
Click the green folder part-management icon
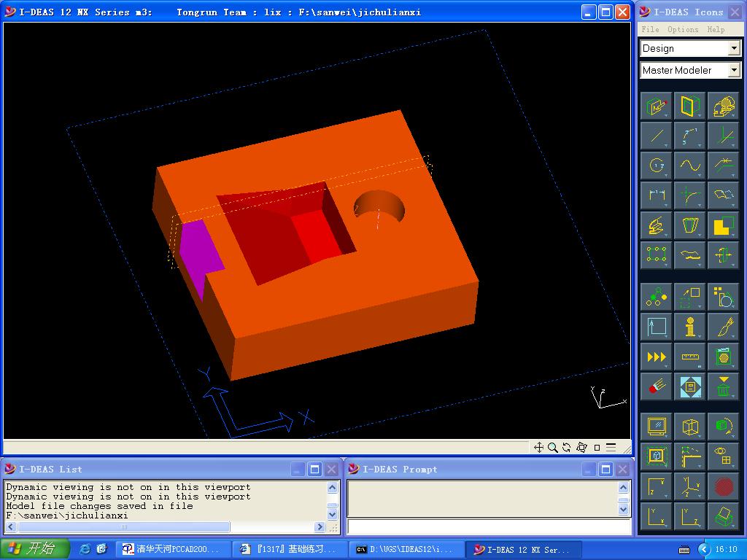723,357
